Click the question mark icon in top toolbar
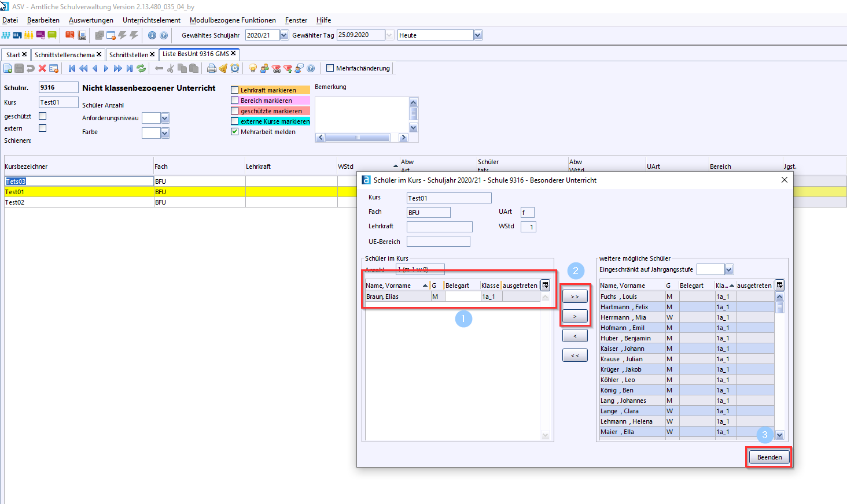 [x=164, y=35]
